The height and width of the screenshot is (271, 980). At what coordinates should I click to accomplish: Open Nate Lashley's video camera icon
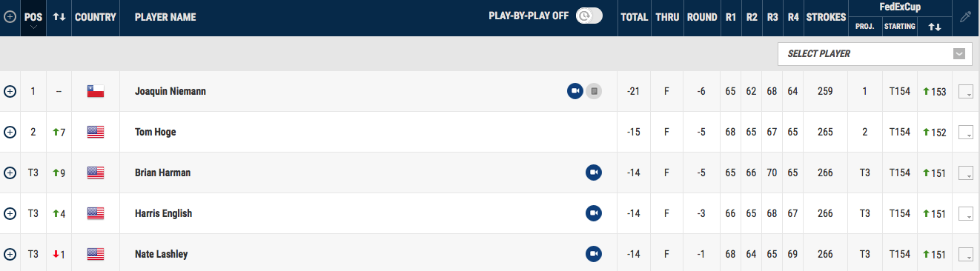click(x=593, y=254)
